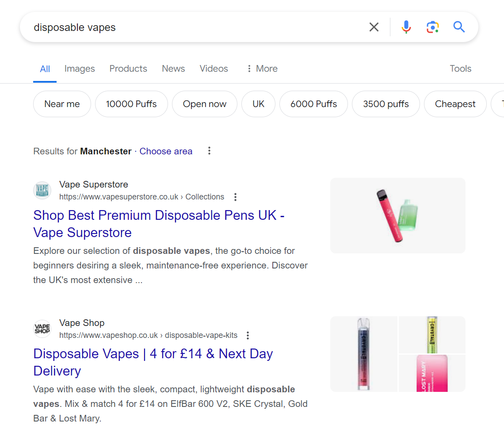Viewport: 504px width, 433px height.
Task: Open the Tools filter options
Action: click(460, 69)
